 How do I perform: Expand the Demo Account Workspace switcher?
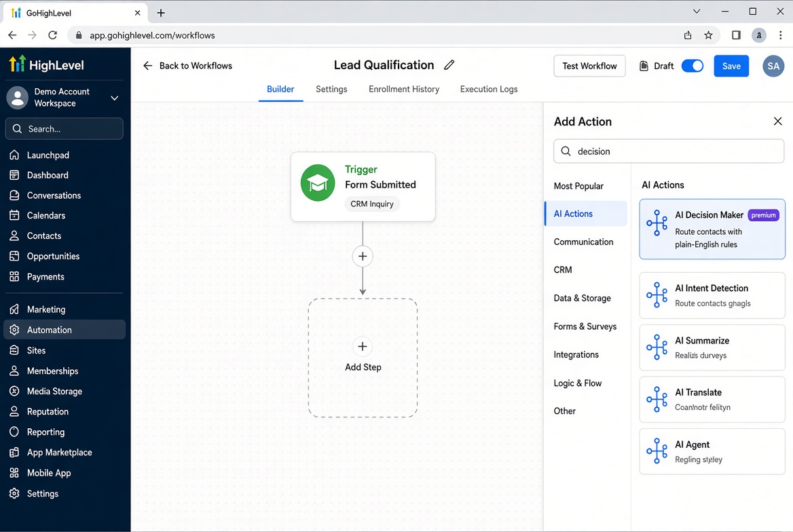[115, 98]
